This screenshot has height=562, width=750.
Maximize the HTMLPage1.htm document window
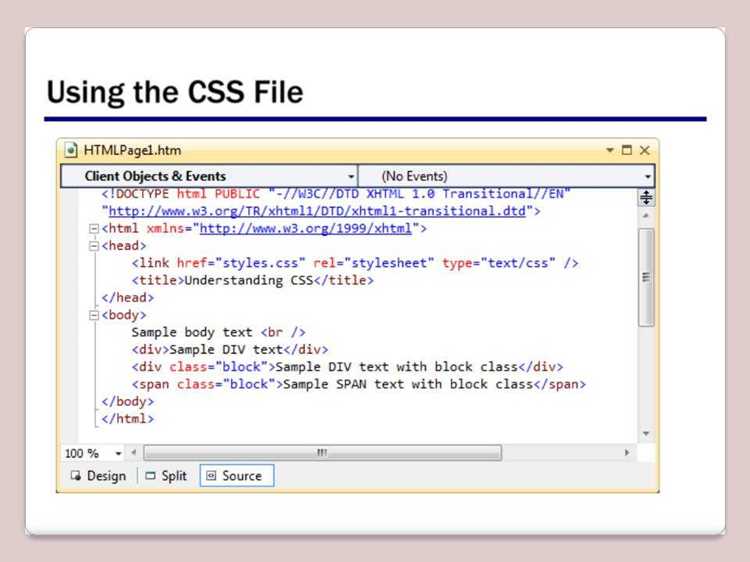click(627, 150)
